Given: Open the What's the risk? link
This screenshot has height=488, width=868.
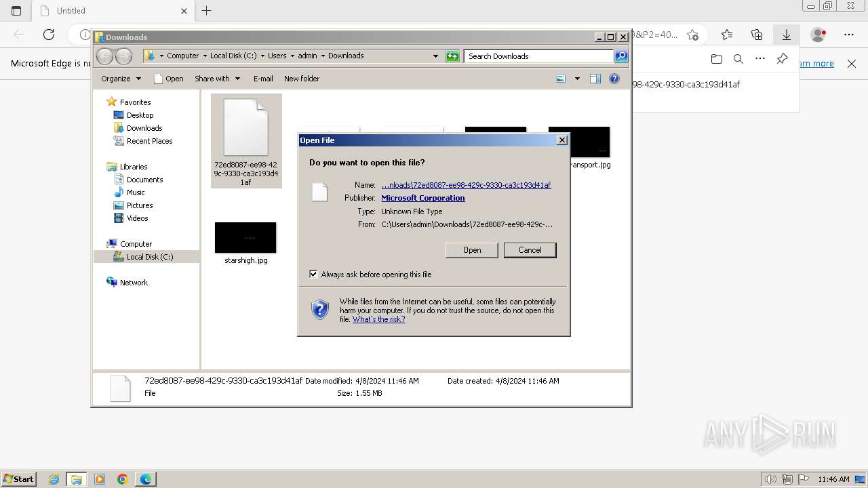Looking at the screenshot, I should click(x=378, y=319).
